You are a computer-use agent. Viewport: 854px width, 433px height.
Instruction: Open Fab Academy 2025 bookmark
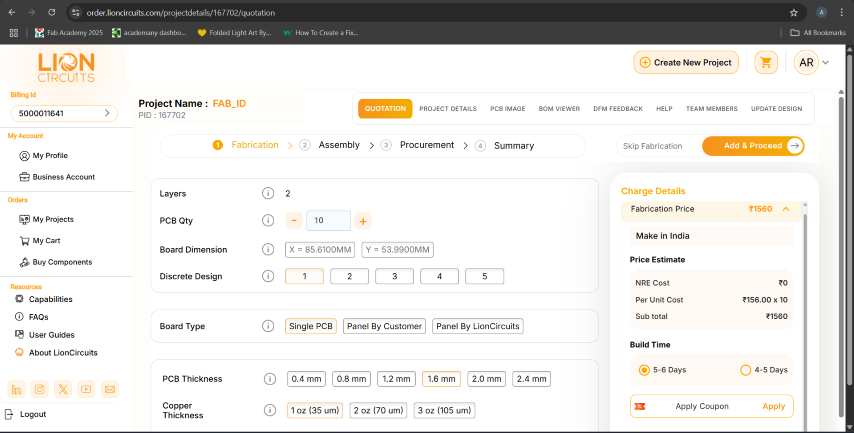69,33
